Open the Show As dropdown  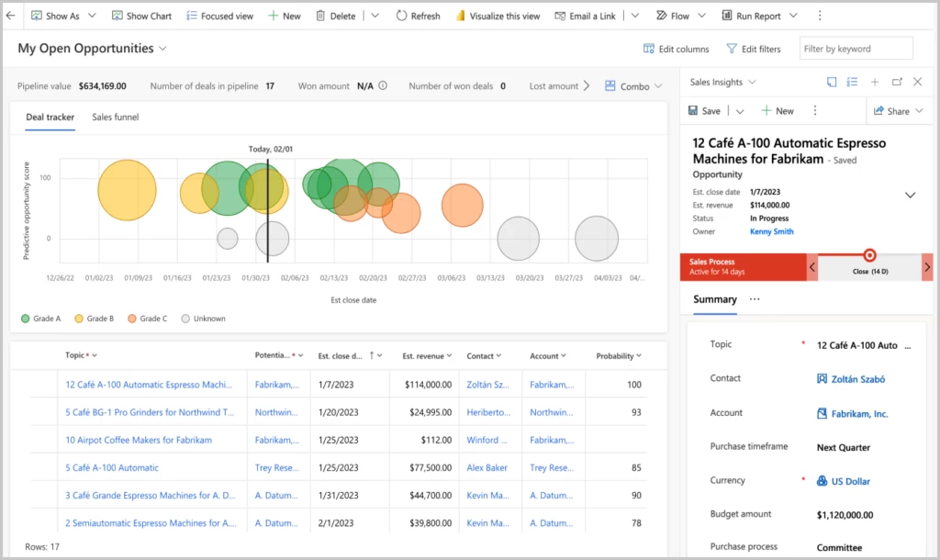(63, 15)
